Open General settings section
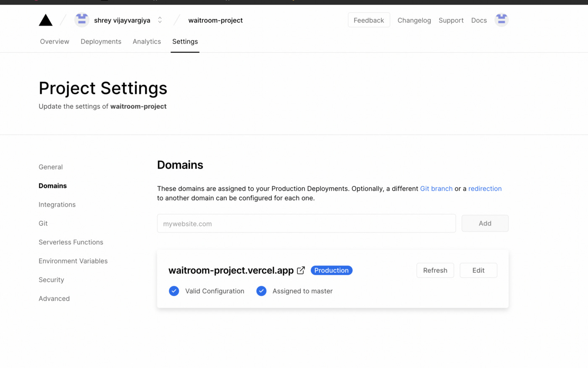 pos(51,167)
